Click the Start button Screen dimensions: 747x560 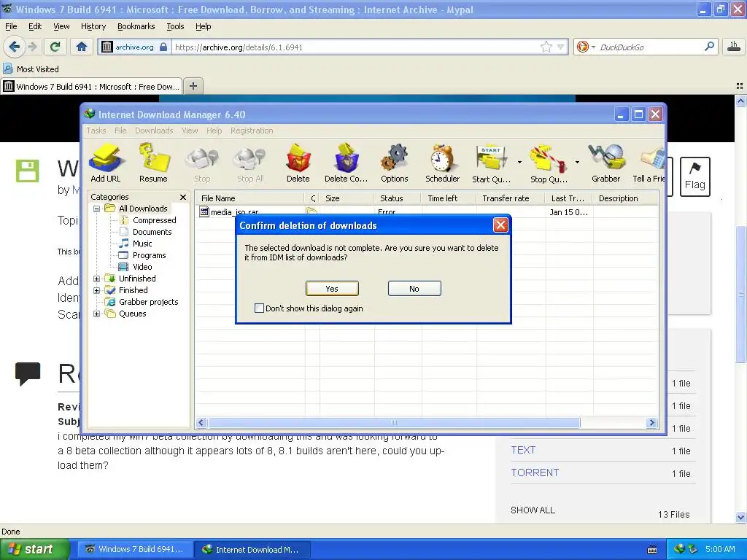[34, 549]
